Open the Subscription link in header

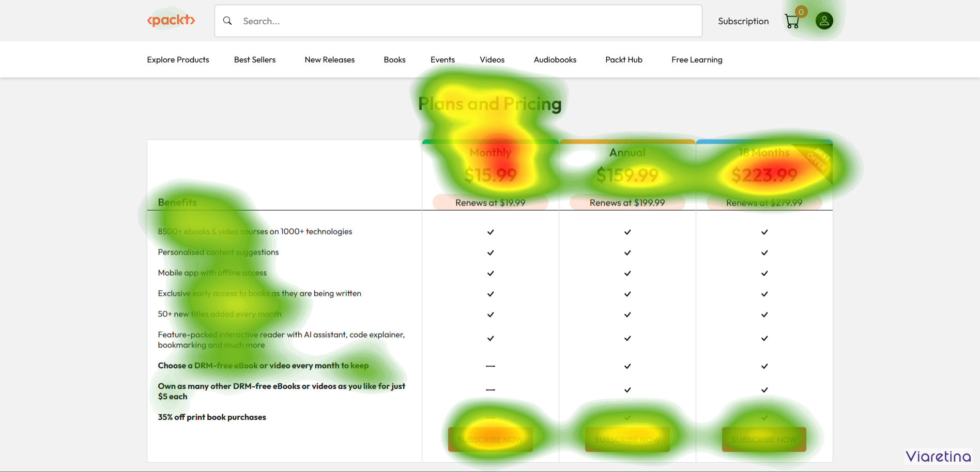click(x=743, y=21)
